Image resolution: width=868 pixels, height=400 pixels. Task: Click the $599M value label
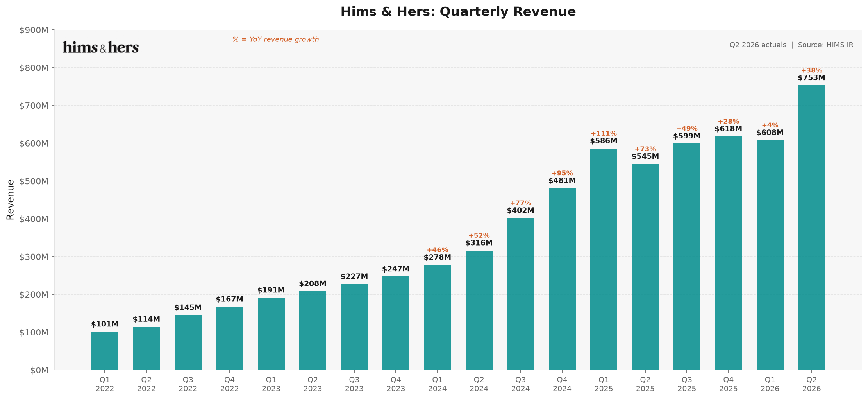(x=687, y=136)
